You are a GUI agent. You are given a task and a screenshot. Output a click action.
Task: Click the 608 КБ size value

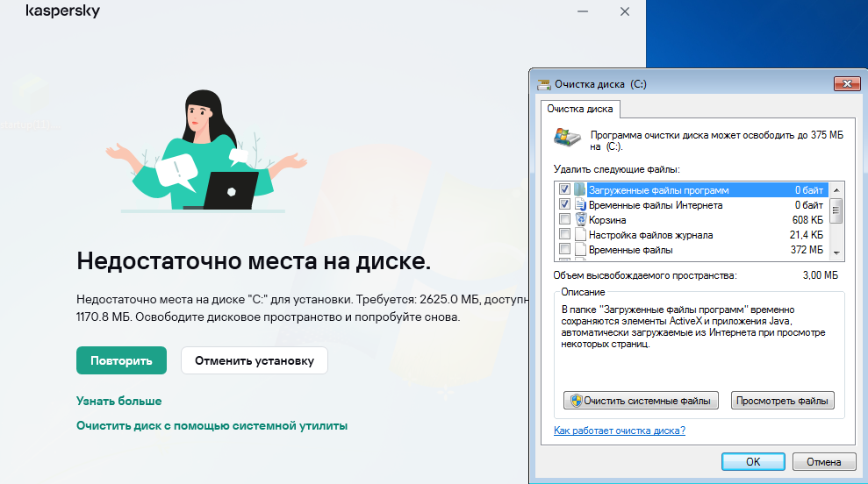coord(807,220)
